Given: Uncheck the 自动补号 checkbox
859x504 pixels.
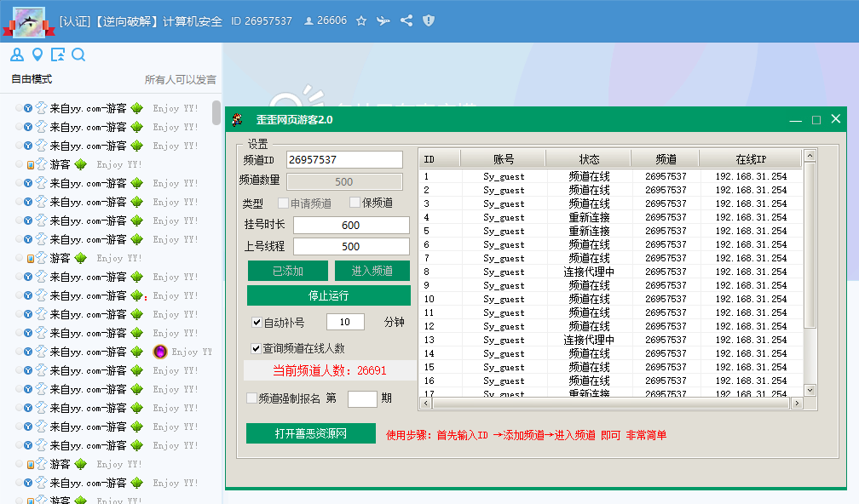Looking at the screenshot, I should pos(257,322).
